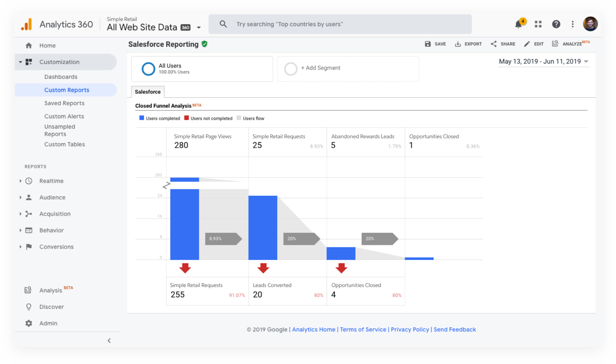Select the All Users segment circle
This screenshot has width=616, height=364.
(x=148, y=69)
